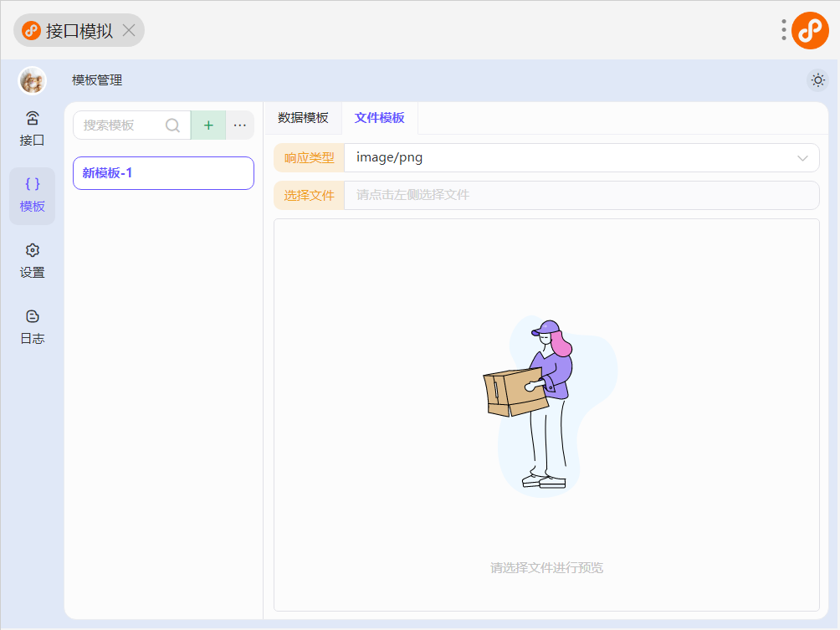This screenshot has height=630, width=840.
Task: Add a new template with plus button
Action: (x=208, y=125)
